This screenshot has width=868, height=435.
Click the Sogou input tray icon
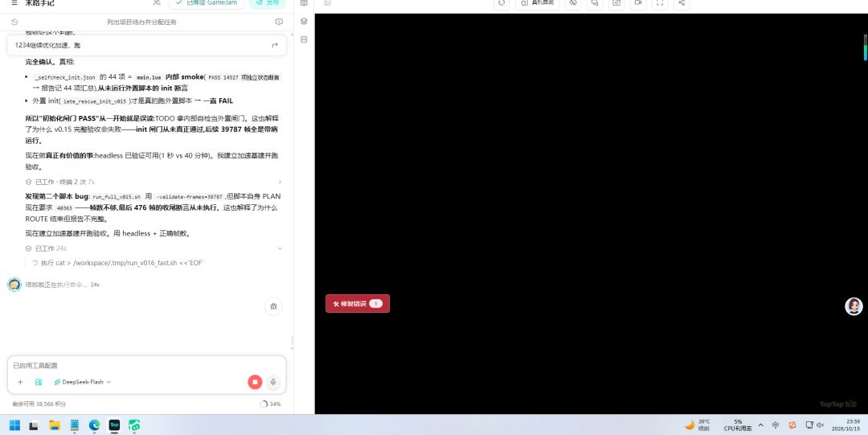pyautogui.click(x=792, y=425)
